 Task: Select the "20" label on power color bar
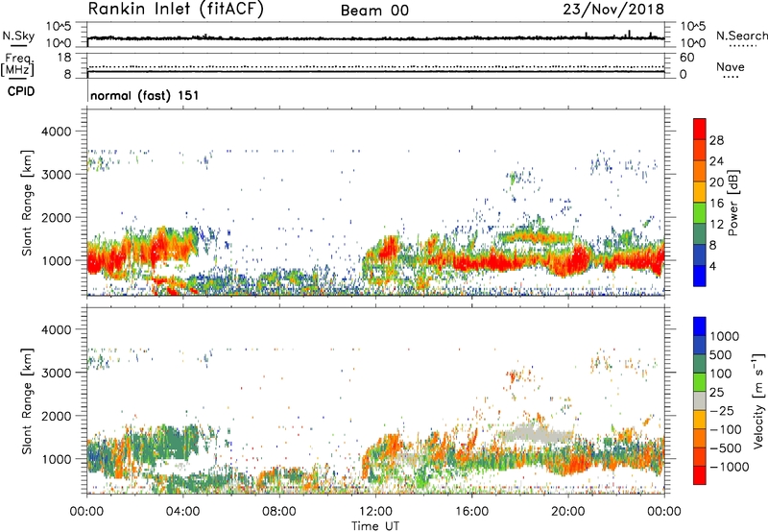coord(716,182)
